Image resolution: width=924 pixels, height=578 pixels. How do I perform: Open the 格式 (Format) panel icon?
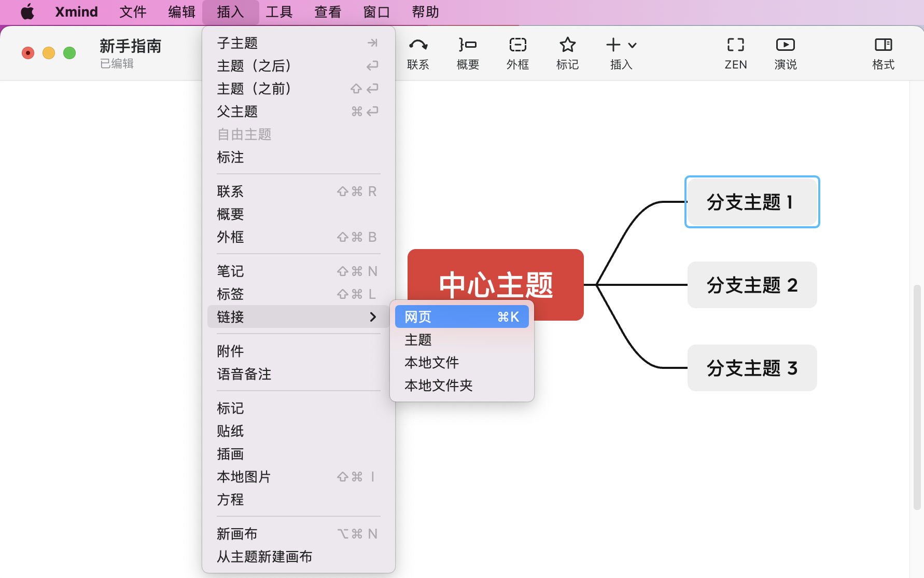(x=882, y=52)
